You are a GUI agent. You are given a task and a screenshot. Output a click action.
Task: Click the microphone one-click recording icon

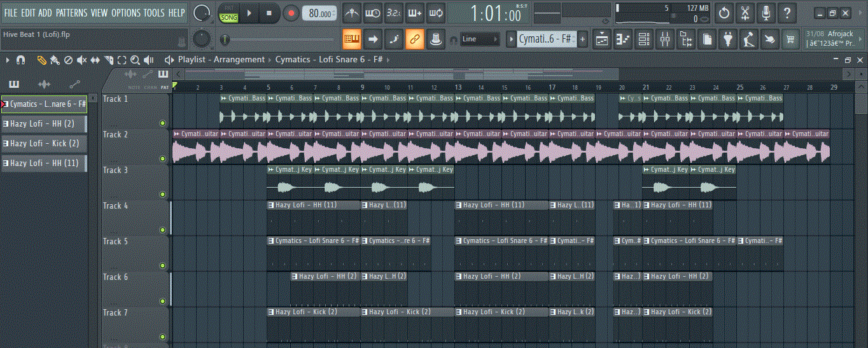(x=767, y=13)
